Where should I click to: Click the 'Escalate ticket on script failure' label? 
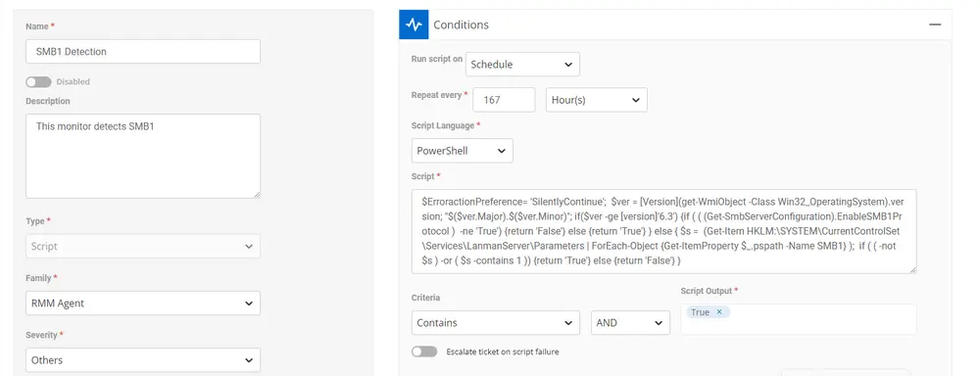(x=503, y=352)
